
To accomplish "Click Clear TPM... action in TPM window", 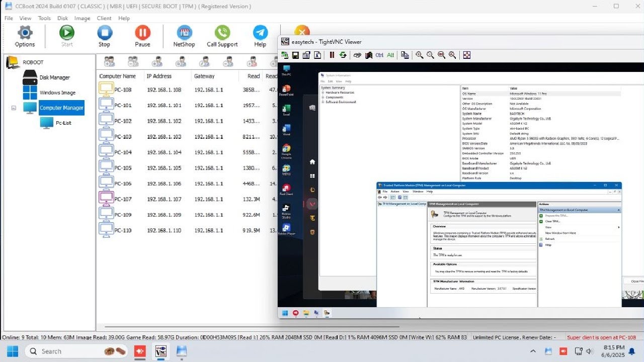I will coord(552,221).
